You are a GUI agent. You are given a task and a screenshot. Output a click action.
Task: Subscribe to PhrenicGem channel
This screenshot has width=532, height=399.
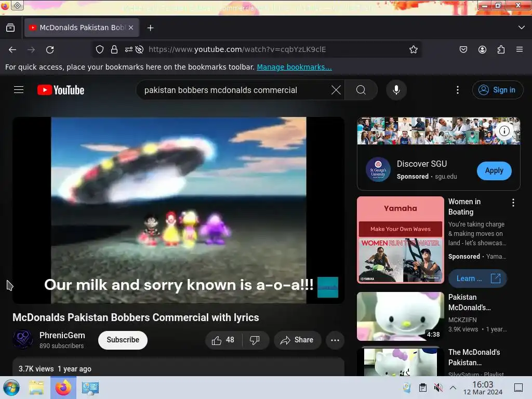point(123,340)
